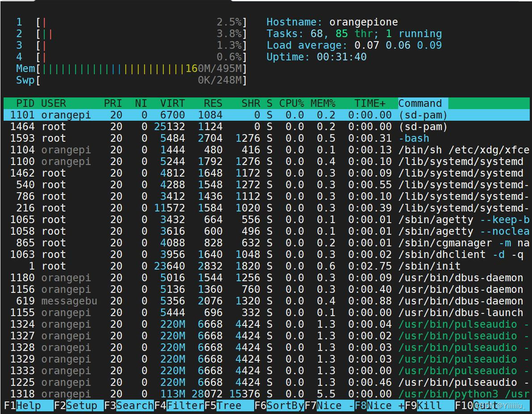Viewport: 532px width, 414px height.
Task: Select pulseaudio thread PID 1333
Action: tap(266, 371)
